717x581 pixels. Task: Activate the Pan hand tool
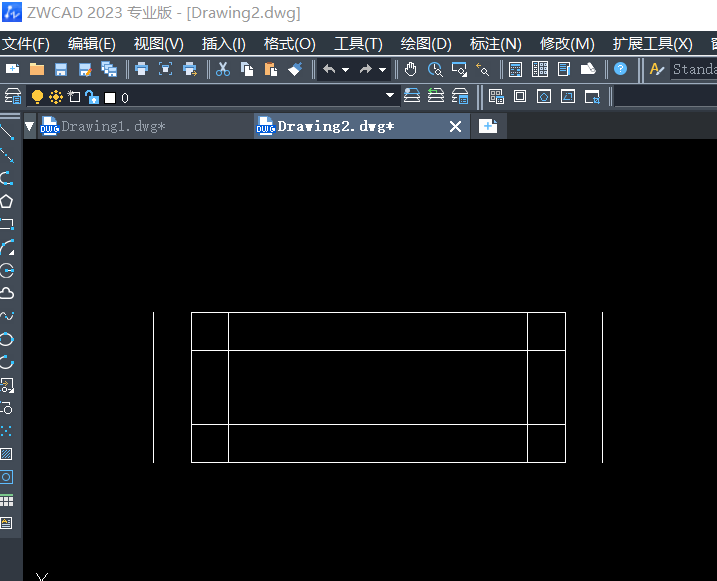[x=411, y=69]
